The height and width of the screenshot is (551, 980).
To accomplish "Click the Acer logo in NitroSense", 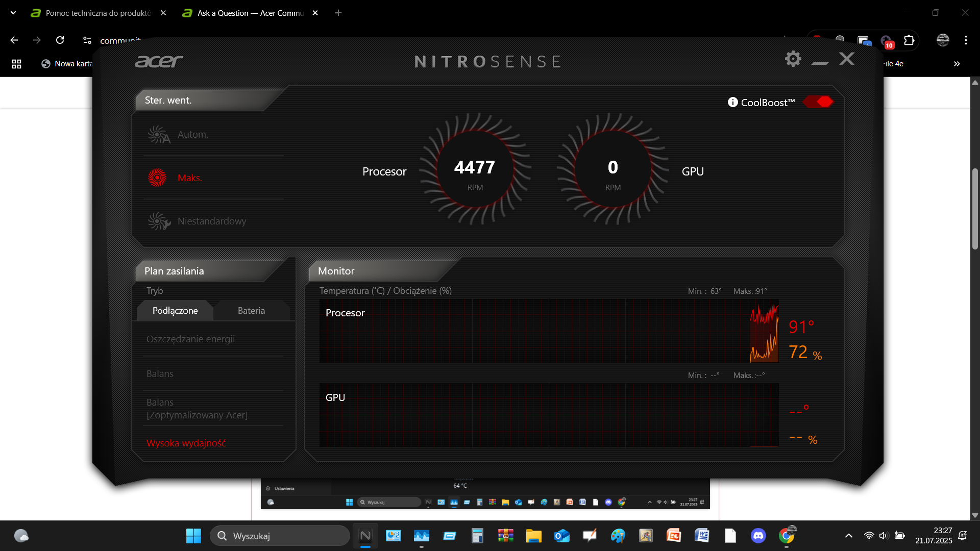I will pos(159,62).
